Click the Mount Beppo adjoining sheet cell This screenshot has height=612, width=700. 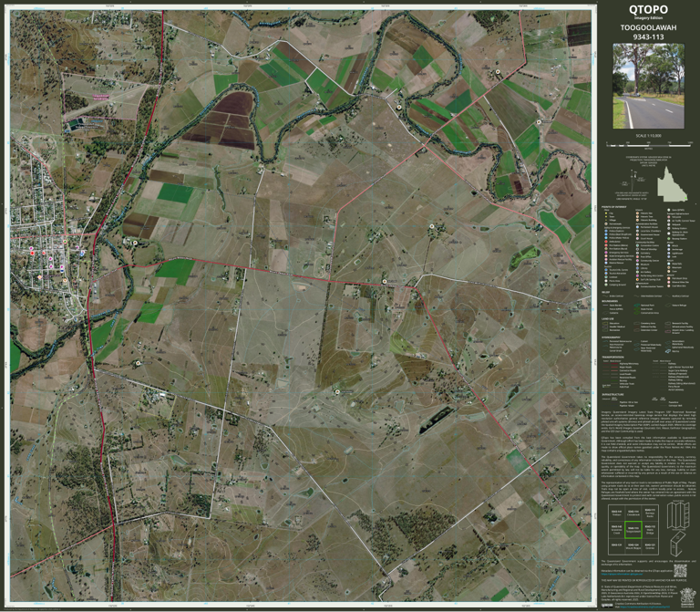633,546
